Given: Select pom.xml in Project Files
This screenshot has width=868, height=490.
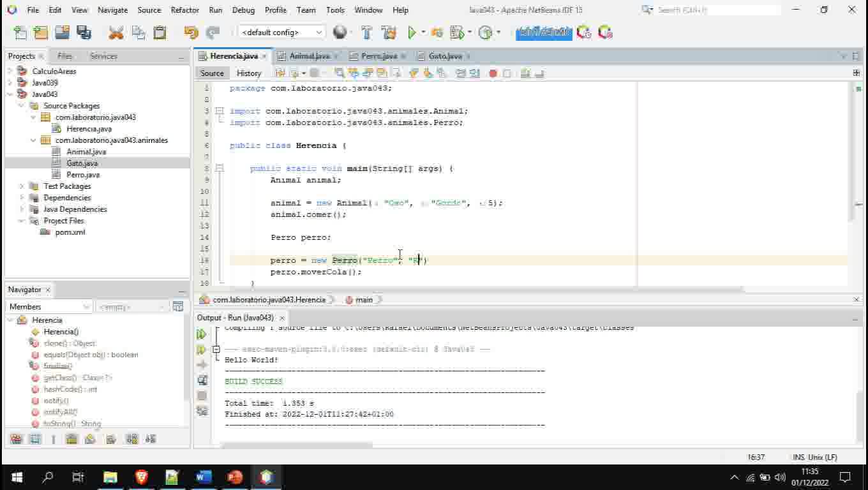Looking at the screenshot, I should coord(70,232).
